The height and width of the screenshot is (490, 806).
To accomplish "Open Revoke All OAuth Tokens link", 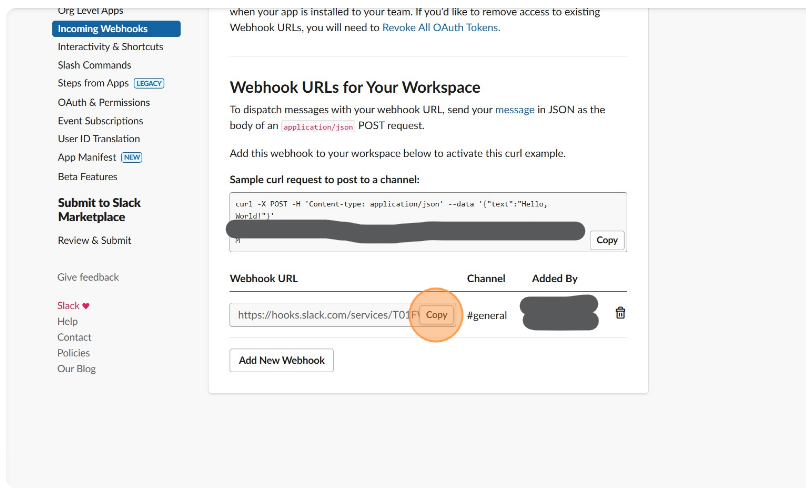I will tap(440, 28).
